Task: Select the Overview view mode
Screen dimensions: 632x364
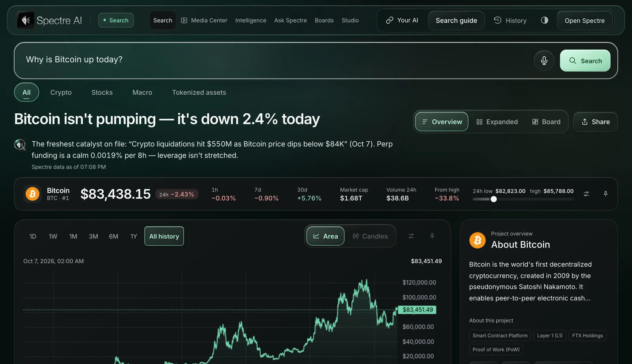Action: [x=442, y=122]
